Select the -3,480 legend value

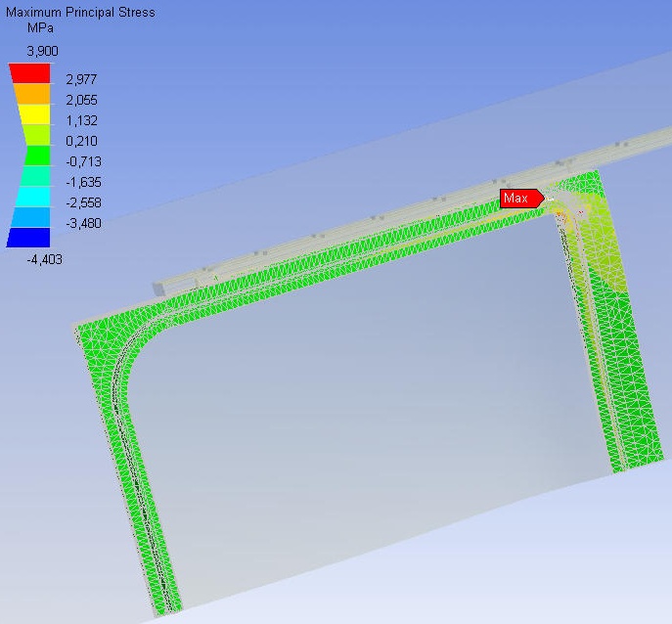[x=79, y=223]
